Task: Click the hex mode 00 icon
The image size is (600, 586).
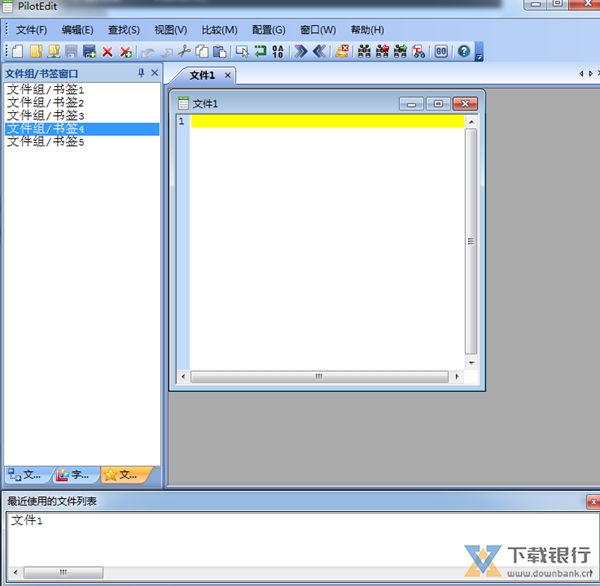Action: tap(441, 51)
